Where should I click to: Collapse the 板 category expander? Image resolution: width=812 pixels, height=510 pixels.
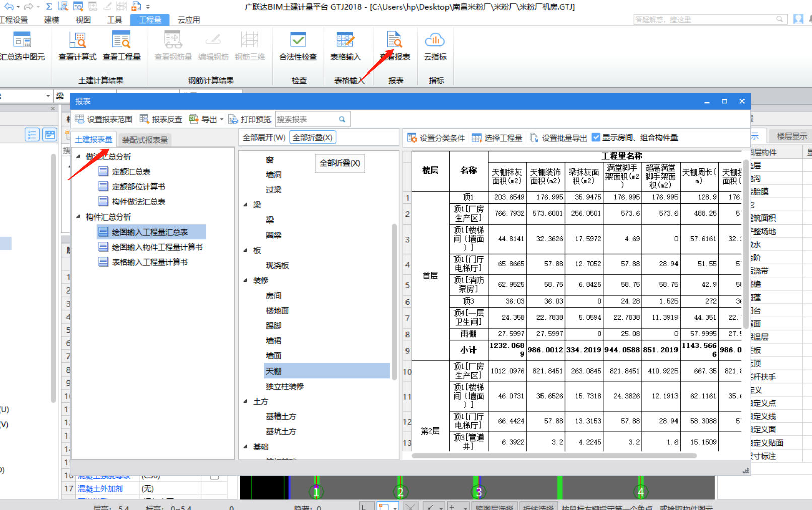click(x=246, y=250)
